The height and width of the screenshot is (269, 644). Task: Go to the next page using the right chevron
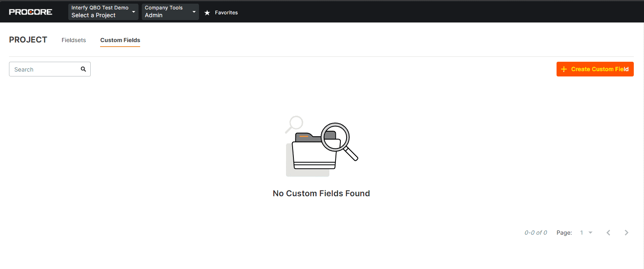(626, 233)
